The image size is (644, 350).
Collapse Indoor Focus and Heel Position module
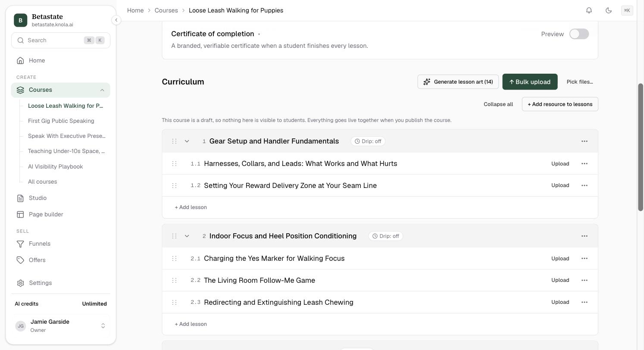(187, 236)
